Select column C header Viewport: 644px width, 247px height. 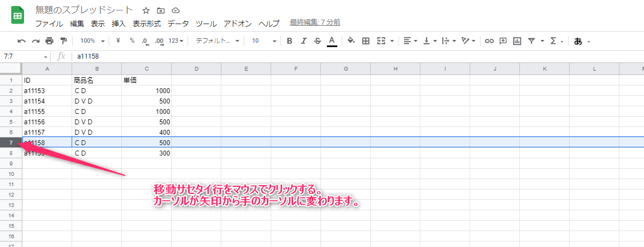pyautogui.click(x=147, y=69)
